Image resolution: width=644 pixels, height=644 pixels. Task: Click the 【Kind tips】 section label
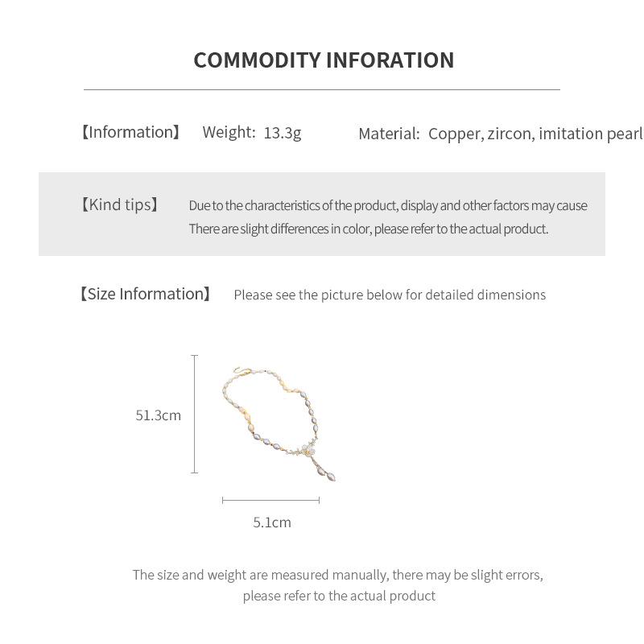[x=119, y=204]
